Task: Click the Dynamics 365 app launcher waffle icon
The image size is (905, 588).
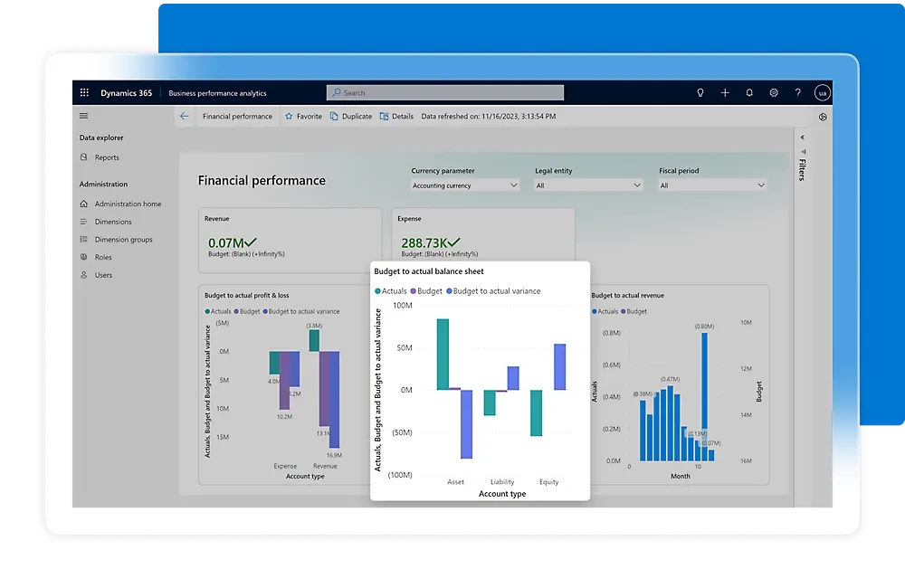Action: click(84, 92)
